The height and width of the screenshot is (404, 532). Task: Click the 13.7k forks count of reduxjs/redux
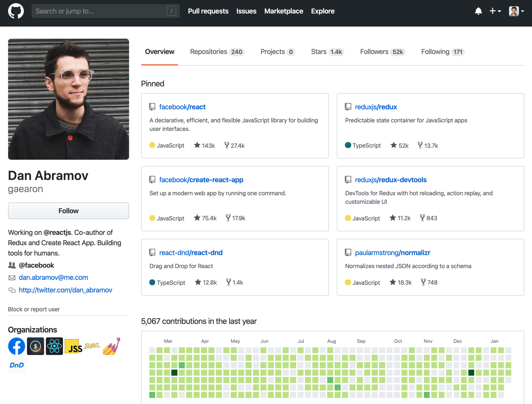tap(428, 145)
